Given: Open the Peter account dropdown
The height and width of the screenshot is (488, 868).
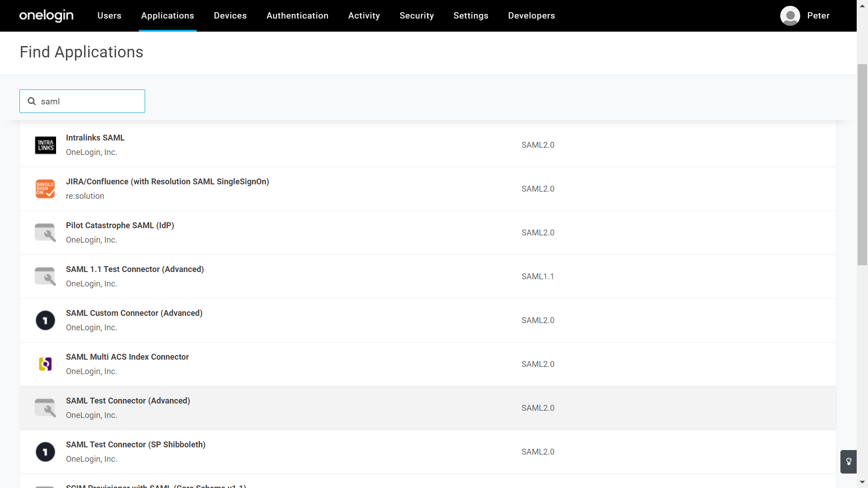Looking at the screenshot, I should tap(818, 16).
